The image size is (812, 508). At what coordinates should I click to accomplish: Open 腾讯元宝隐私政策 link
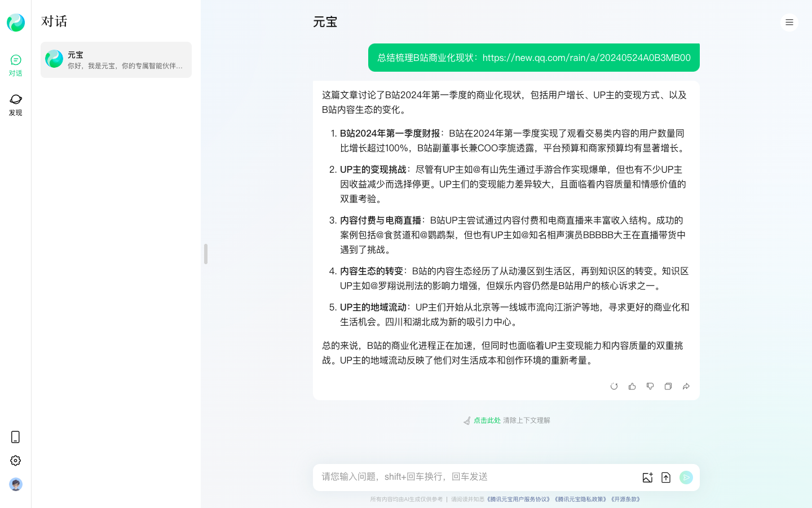580,500
